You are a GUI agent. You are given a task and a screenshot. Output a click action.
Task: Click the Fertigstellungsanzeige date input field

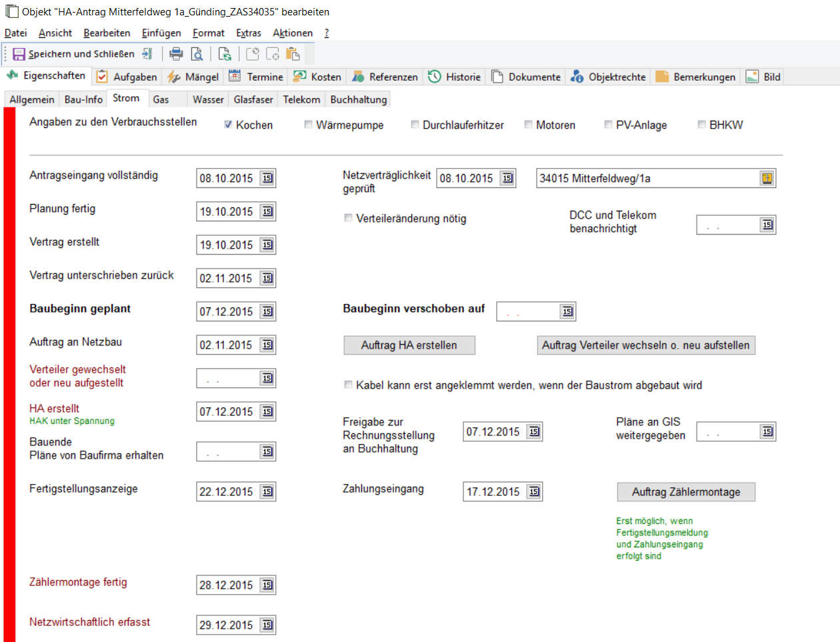pos(227,491)
